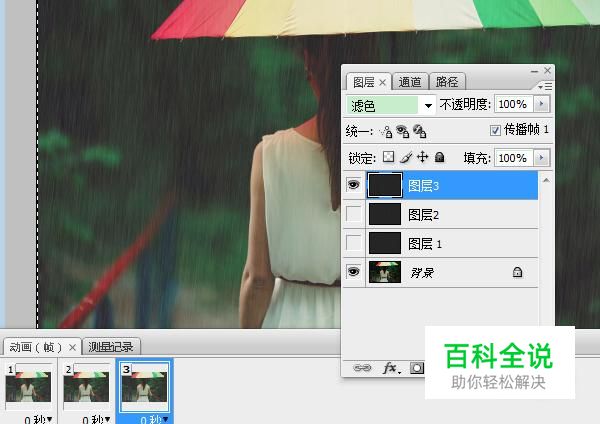Viewport: 600px width, 424px height.
Task: Hide 图层3 via eye icon
Action: point(354,185)
